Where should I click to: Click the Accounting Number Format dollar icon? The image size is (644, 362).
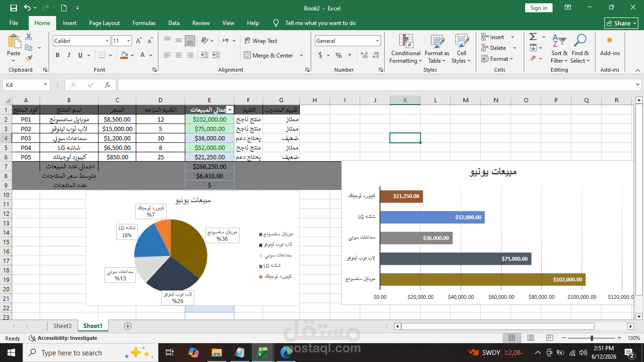click(x=321, y=55)
